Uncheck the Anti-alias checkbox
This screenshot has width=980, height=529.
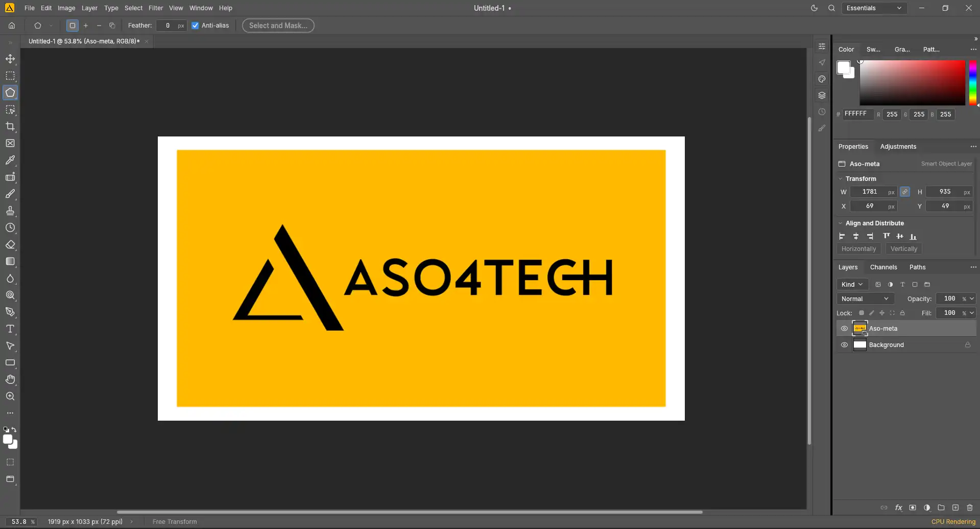[x=195, y=26]
